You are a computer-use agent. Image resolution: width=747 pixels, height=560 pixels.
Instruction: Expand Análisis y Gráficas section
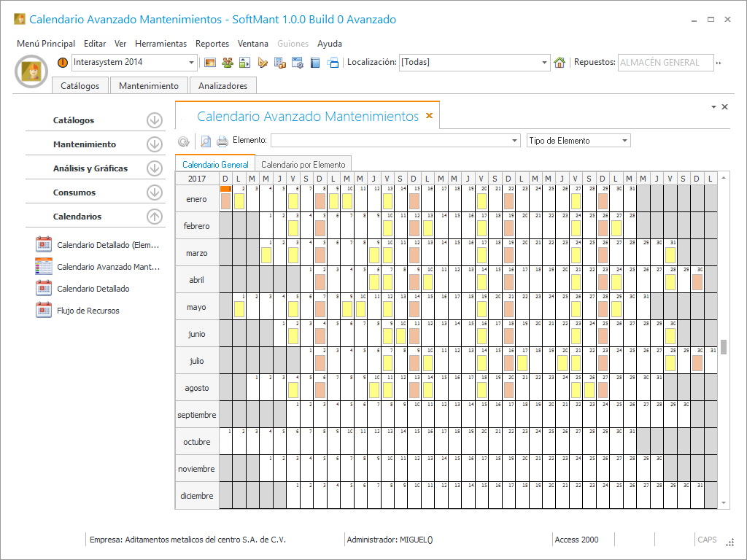[x=154, y=168]
